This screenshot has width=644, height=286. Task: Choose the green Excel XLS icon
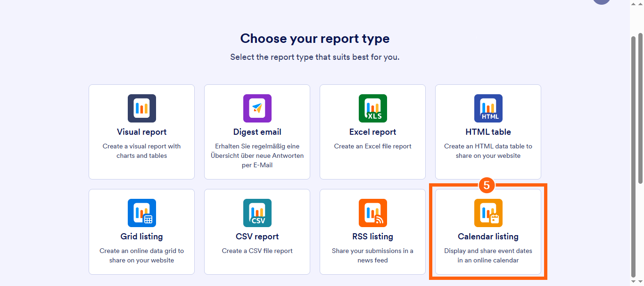tap(373, 108)
